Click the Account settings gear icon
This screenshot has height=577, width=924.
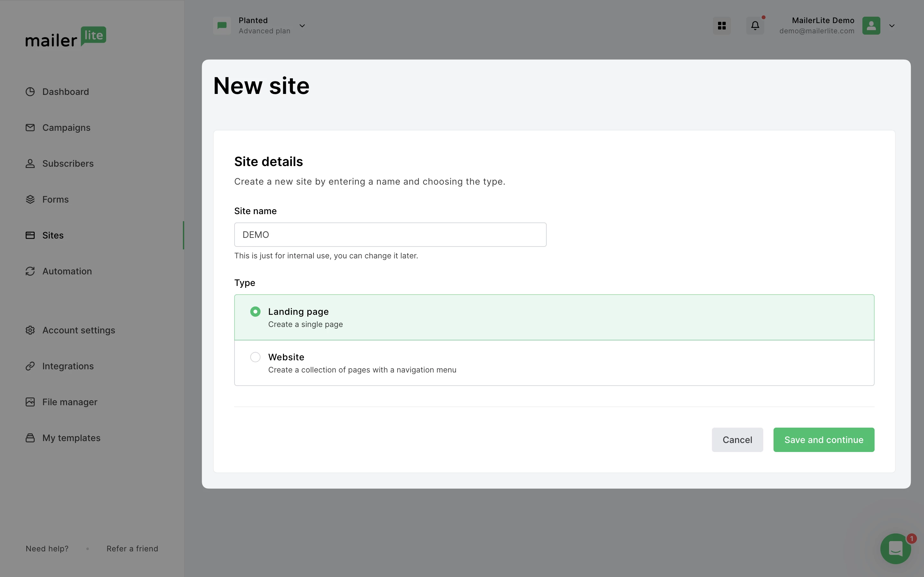[x=30, y=330]
